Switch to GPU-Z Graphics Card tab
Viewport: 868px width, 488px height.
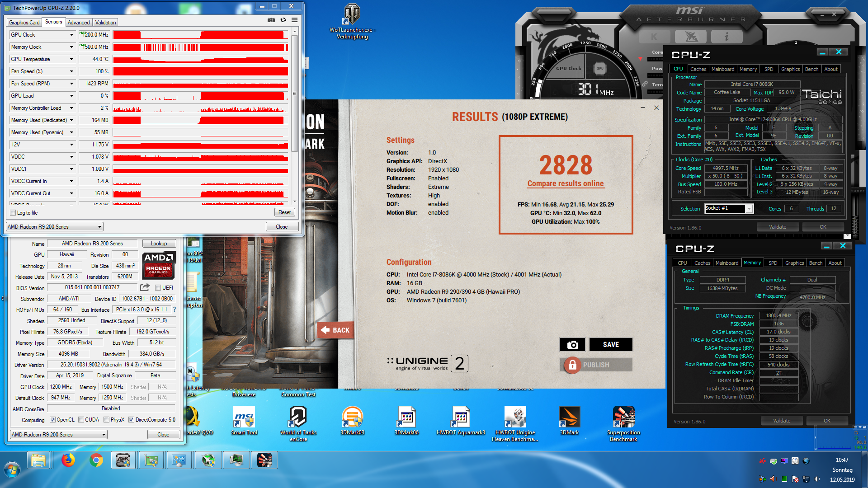[24, 23]
